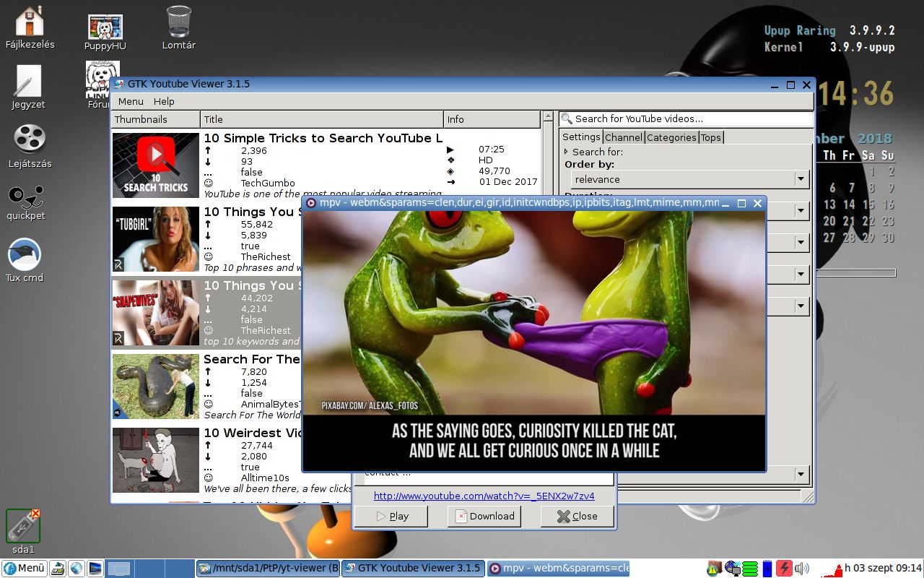
Task: Click the warning shield tray icon
Action: pyautogui.click(x=714, y=569)
